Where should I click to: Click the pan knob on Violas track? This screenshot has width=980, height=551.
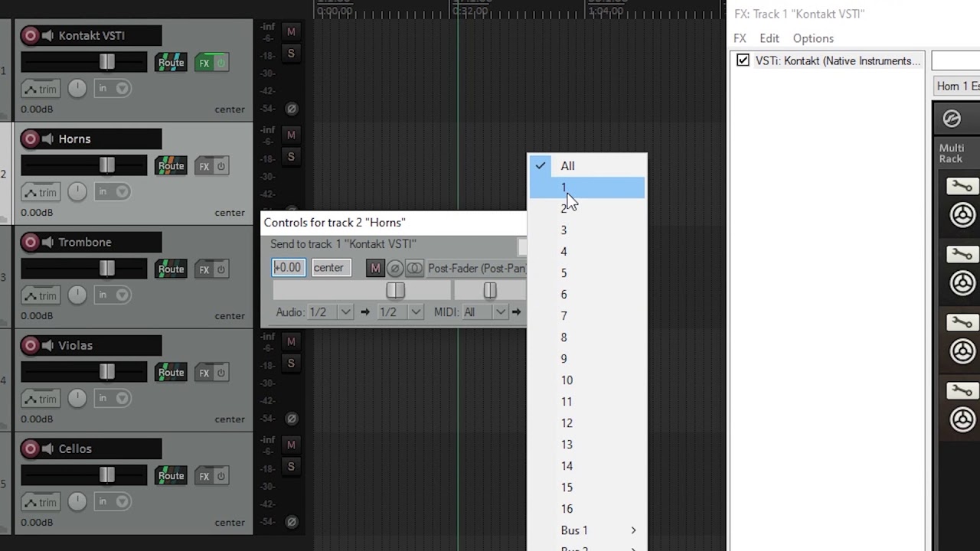click(x=77, y=398)
